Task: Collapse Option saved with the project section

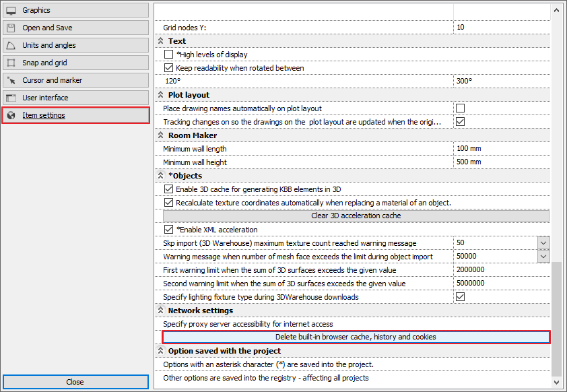Action: click(x=160, y=351)
